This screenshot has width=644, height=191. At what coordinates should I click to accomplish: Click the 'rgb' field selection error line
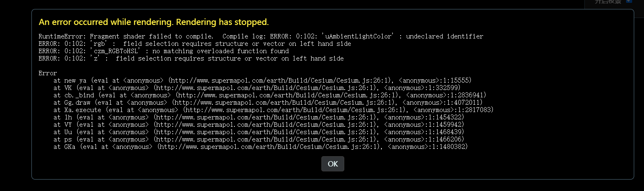195,44
